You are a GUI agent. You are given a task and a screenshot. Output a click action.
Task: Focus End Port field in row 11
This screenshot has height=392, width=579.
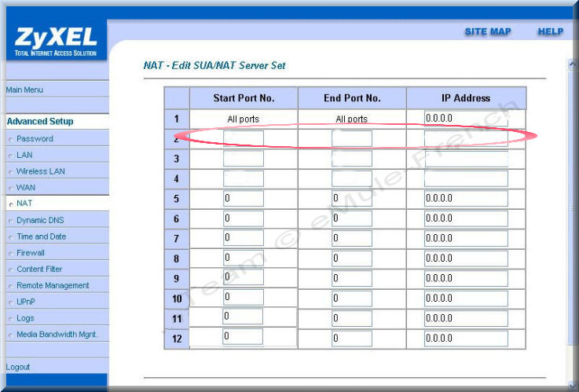click(x=351, y=318)
